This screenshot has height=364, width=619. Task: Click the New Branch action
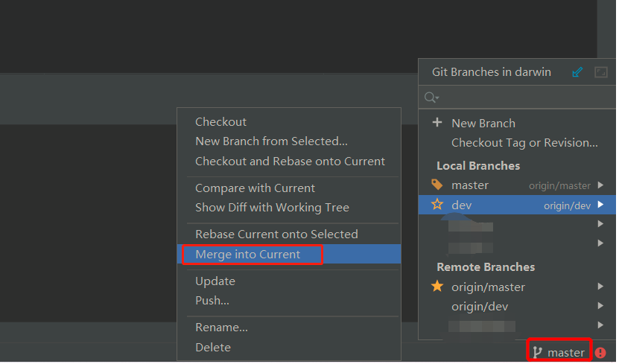click(483, 124)
